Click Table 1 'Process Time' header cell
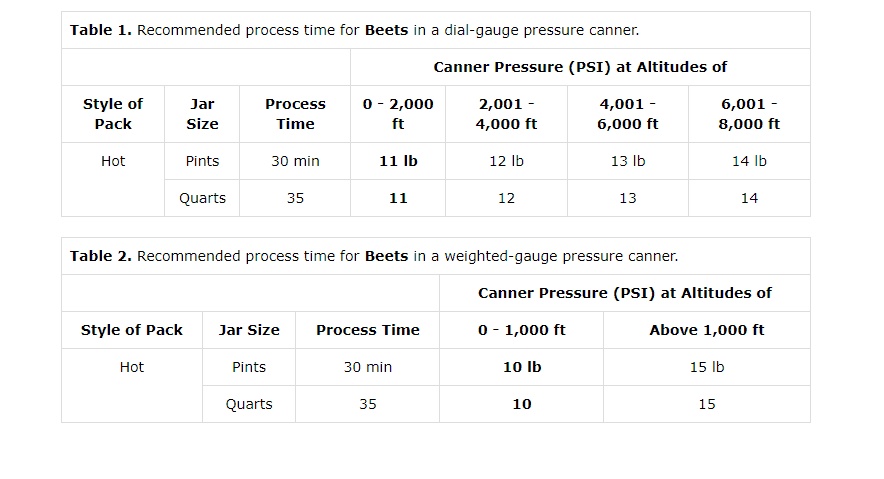The height and width of the screenshot is (479, 884). tap(295, 114)
